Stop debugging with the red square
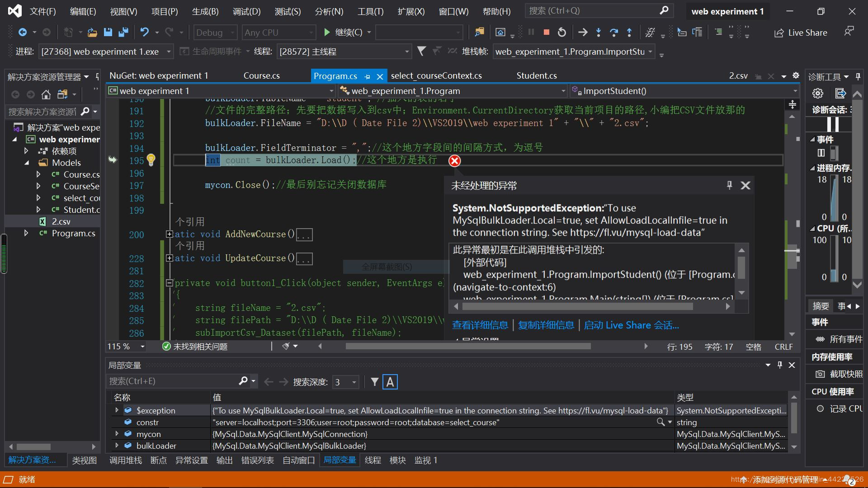Image resolution: width=868 pixels, height=488 pixels. 546,33
